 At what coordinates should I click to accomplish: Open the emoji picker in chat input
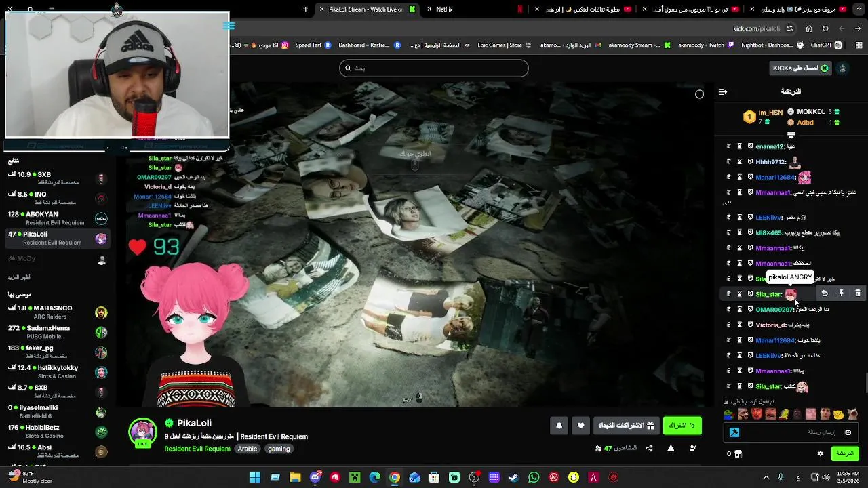[848, 432]
